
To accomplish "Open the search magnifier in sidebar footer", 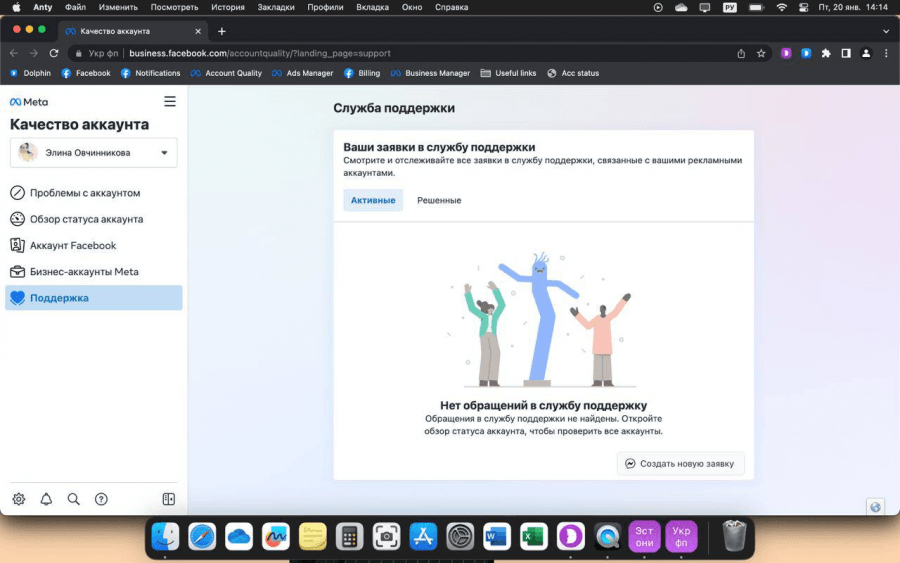I will 73,499.
